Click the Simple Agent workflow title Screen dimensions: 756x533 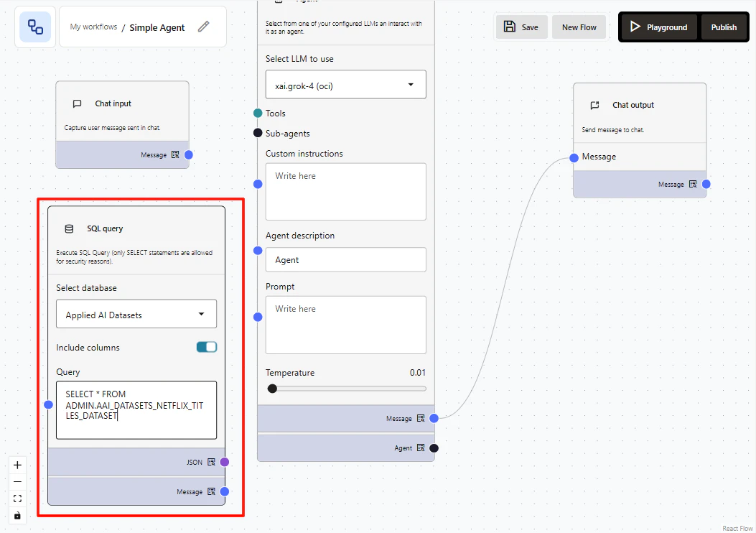tap(157, 27)
